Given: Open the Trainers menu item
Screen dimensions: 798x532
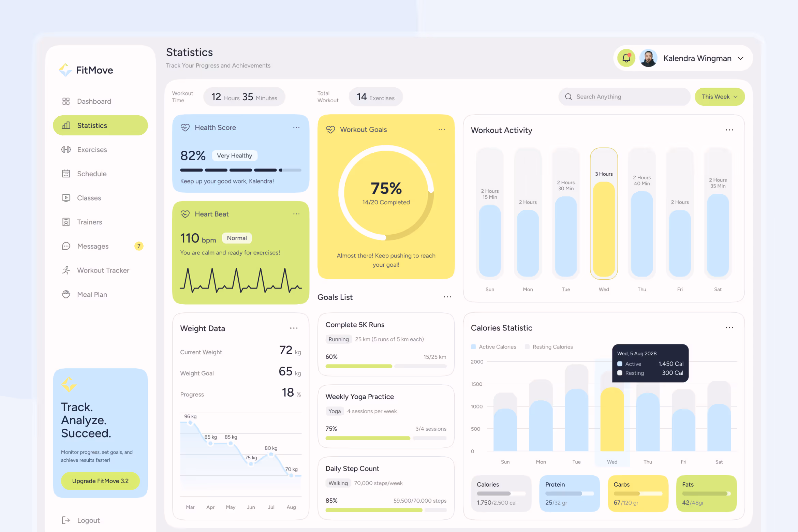Looking at the screenshot, I should tap(89, 222).
